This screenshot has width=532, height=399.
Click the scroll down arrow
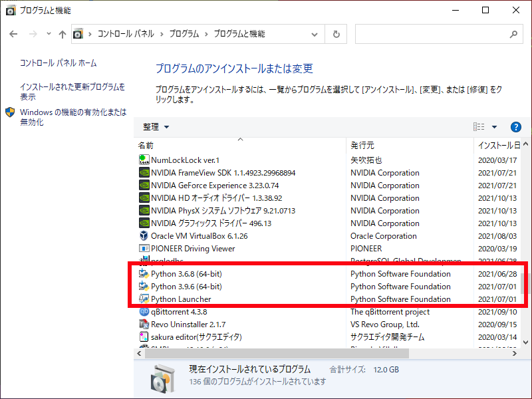tap(525, 342)
